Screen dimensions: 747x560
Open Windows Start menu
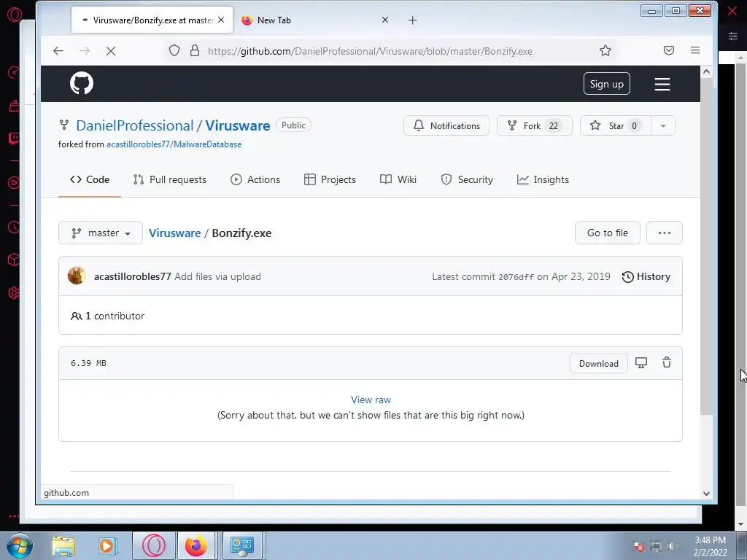pos(20,545)
